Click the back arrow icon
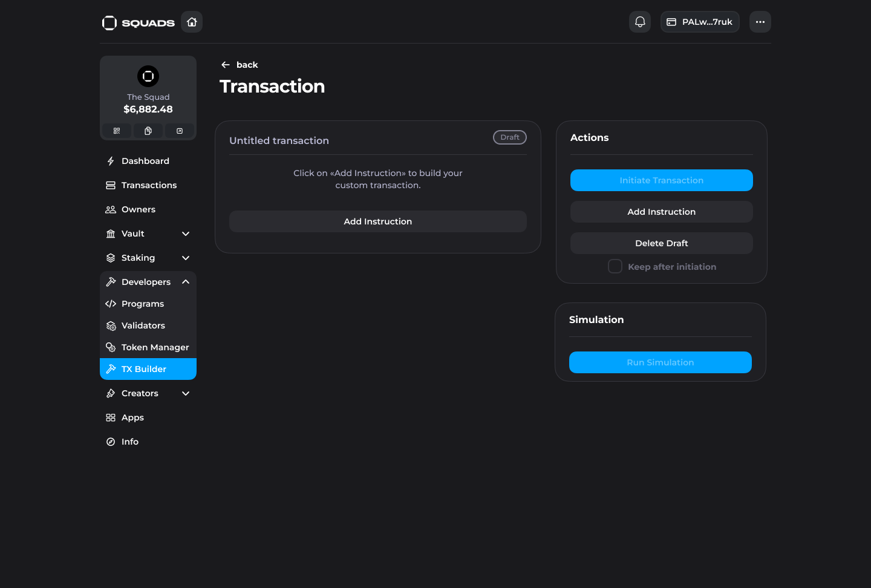 [x=226, y=65]
